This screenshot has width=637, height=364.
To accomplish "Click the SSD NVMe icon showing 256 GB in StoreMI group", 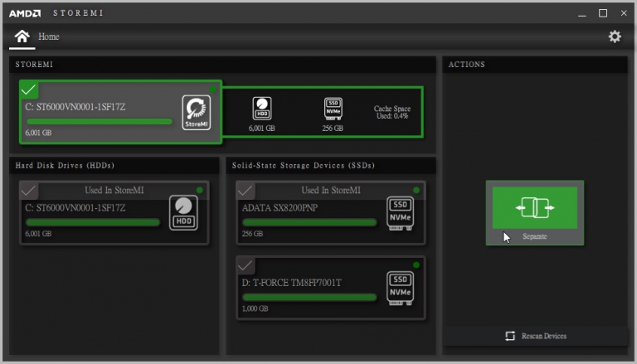I will point(333,109).
